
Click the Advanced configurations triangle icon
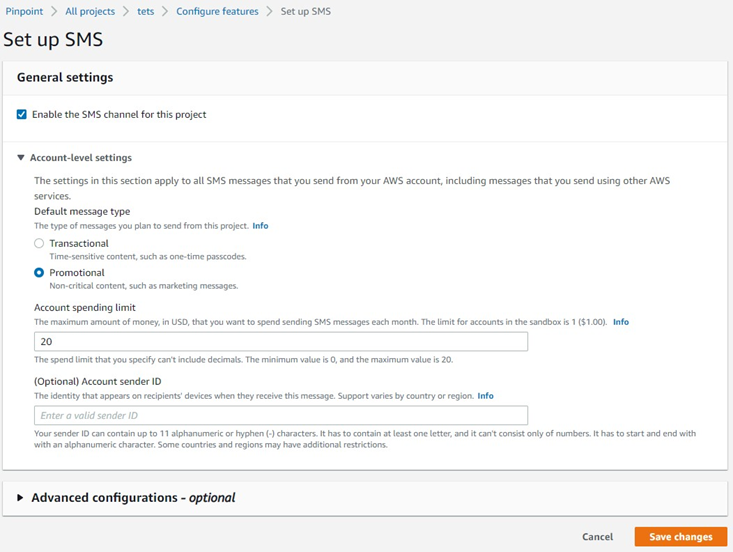[x=21, y=497]
